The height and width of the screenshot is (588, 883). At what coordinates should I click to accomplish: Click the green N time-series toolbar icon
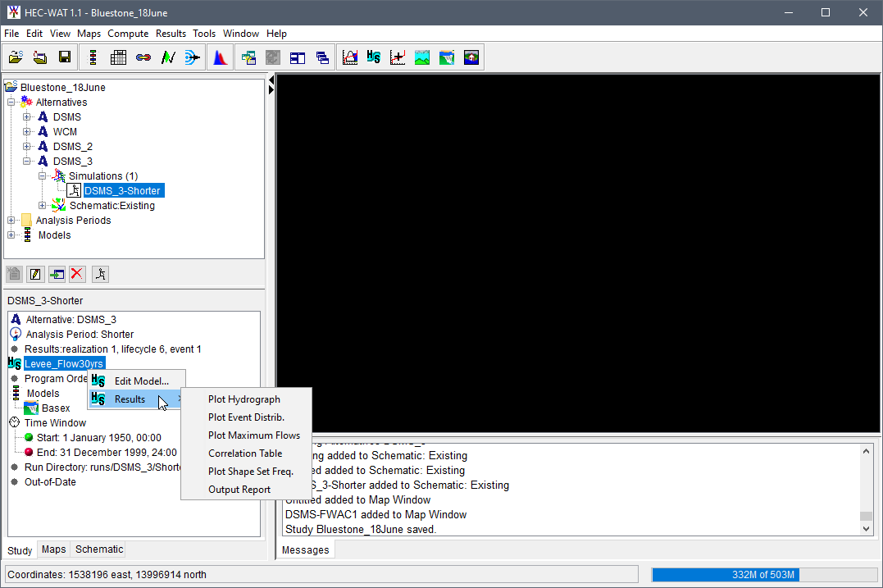[166, 57]
